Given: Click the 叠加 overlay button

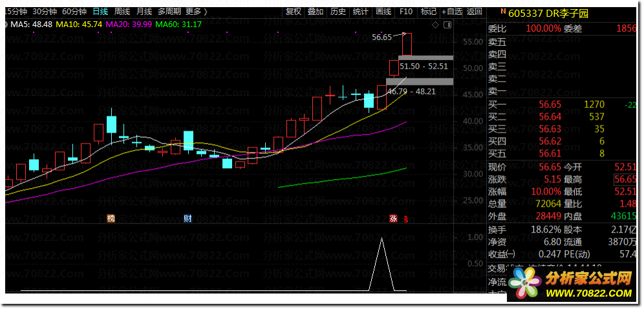Looking at the screenshot, I should [x=316, y=12].
